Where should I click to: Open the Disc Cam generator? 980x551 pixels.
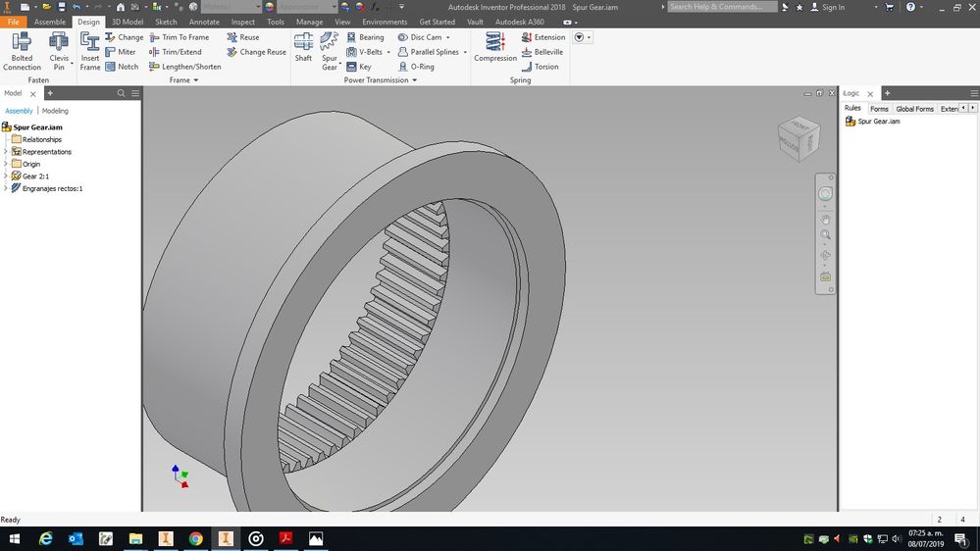tap(420, 37)
